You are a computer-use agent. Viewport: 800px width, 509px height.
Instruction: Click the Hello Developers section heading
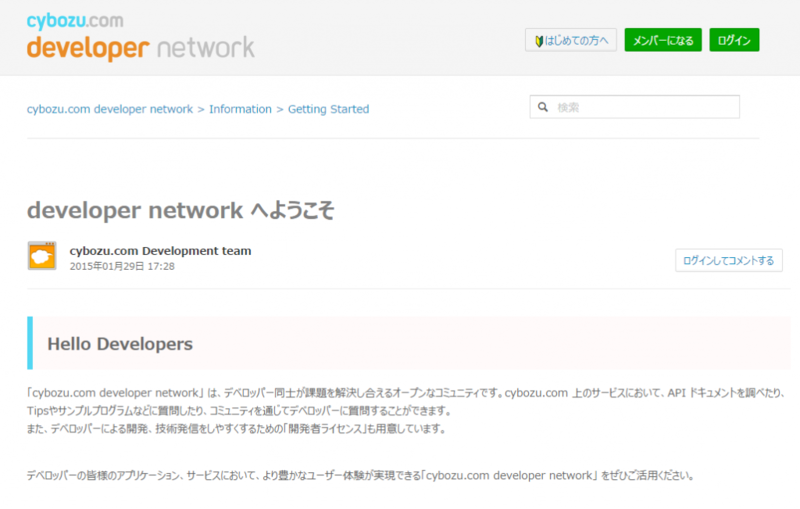(120, 344)
